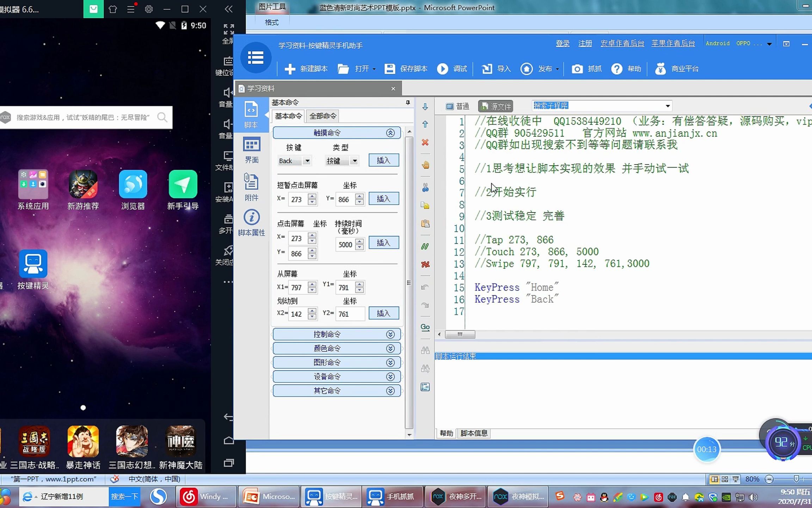Click the 注册 register link

pyautogui.click(x=585, y=43)
